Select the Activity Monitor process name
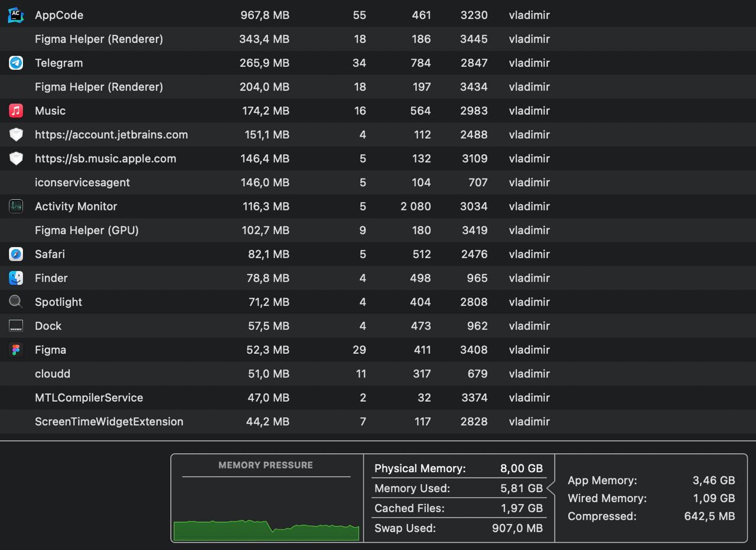Viewport: 756px width, 550px height. coord(76,206)
